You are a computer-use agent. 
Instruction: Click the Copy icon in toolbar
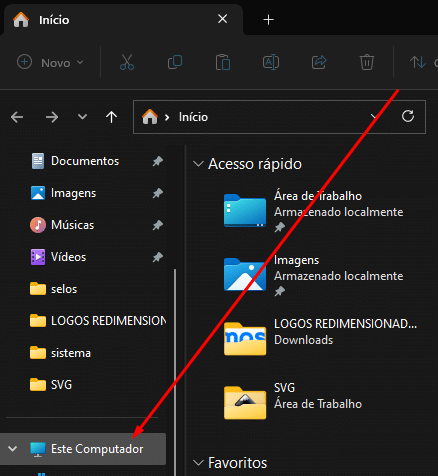(x=175, y=62)
